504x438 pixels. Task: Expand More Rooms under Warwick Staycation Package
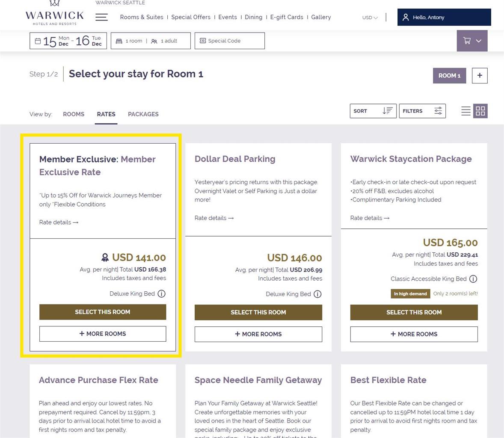(x=414, y=334)
